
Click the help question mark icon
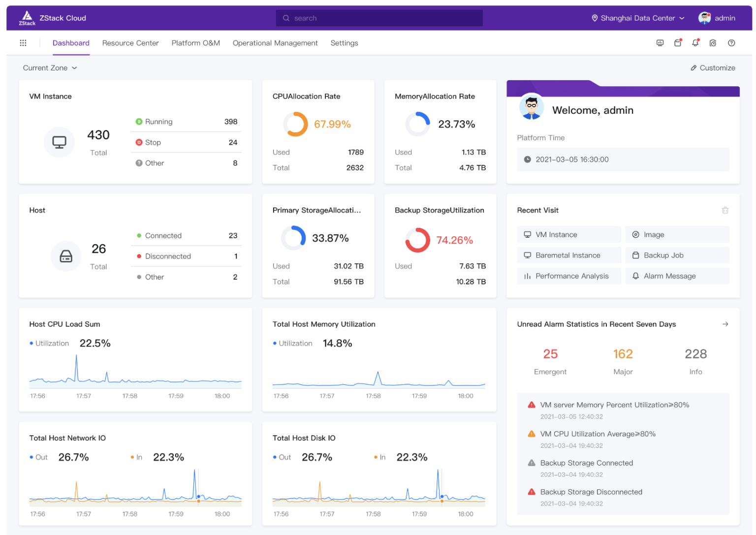pyautogui.click(x=731, y=43)
